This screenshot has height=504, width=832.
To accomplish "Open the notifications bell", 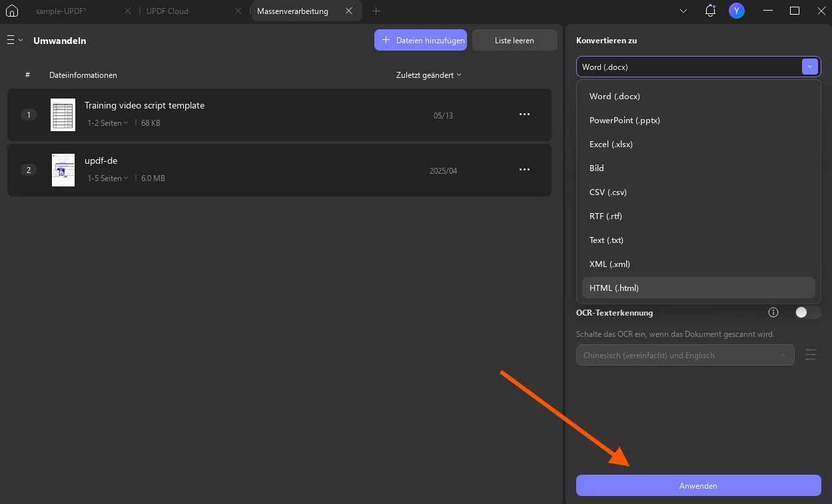I will [710, 11].
